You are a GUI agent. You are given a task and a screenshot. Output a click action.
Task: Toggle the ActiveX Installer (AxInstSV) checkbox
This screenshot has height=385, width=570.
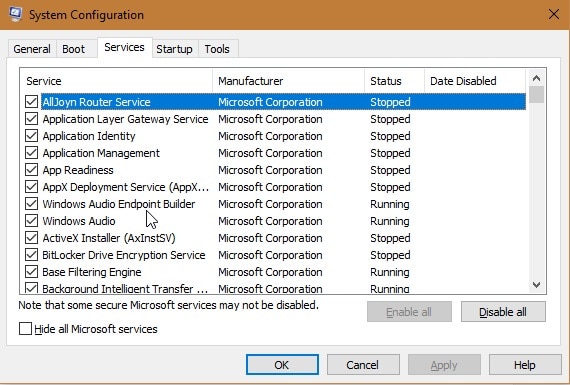pos(32,238)
